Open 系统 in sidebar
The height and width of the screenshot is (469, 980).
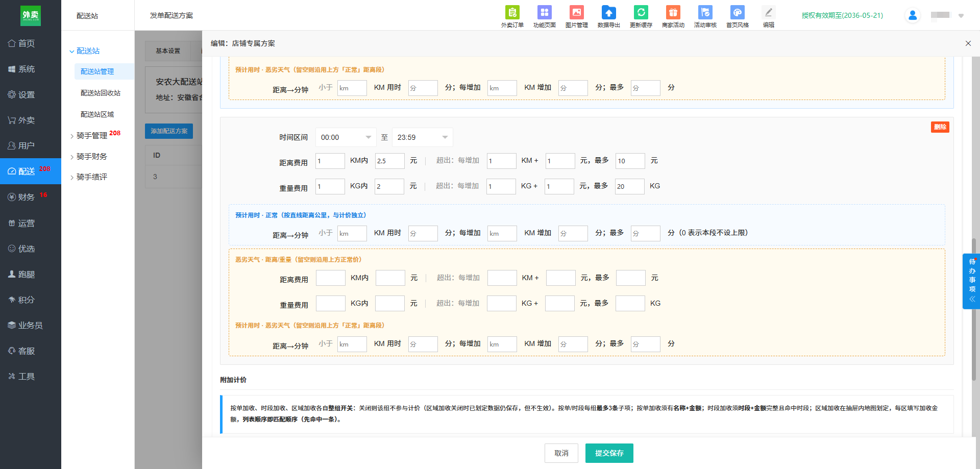click(x=31, y=69)
